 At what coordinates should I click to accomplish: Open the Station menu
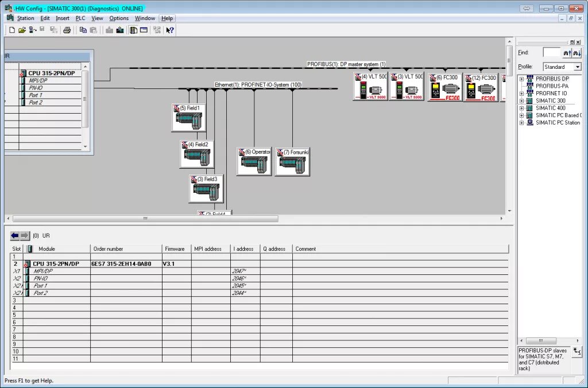coord(25,18)
